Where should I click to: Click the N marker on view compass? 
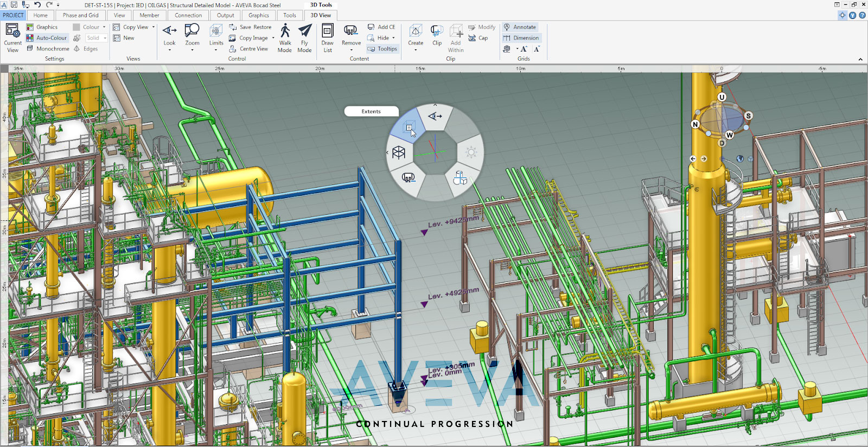(695, 124)
